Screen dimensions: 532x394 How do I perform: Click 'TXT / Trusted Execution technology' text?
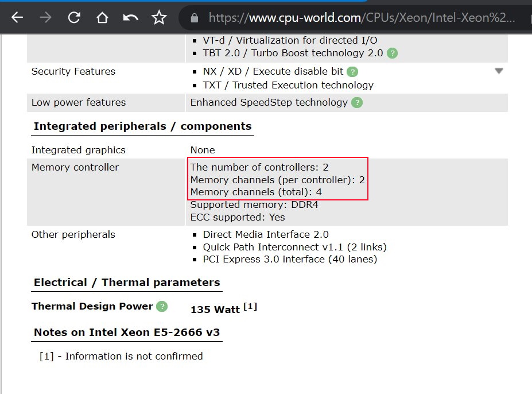pos(288,85)
